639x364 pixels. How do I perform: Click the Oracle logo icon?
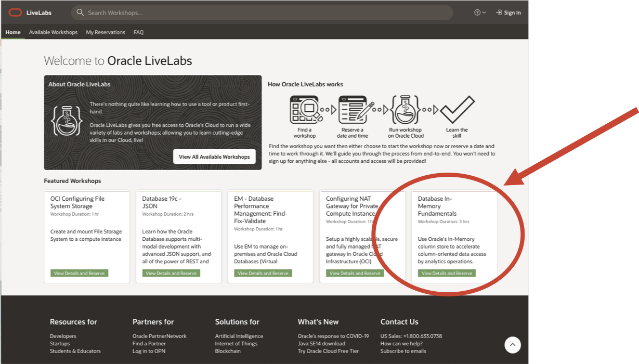pos(15,12)
